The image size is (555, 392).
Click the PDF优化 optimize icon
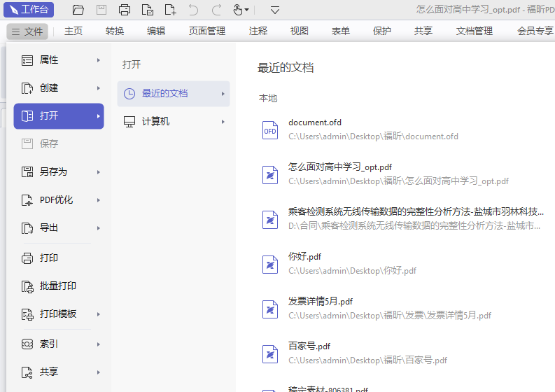pos(27,200)
